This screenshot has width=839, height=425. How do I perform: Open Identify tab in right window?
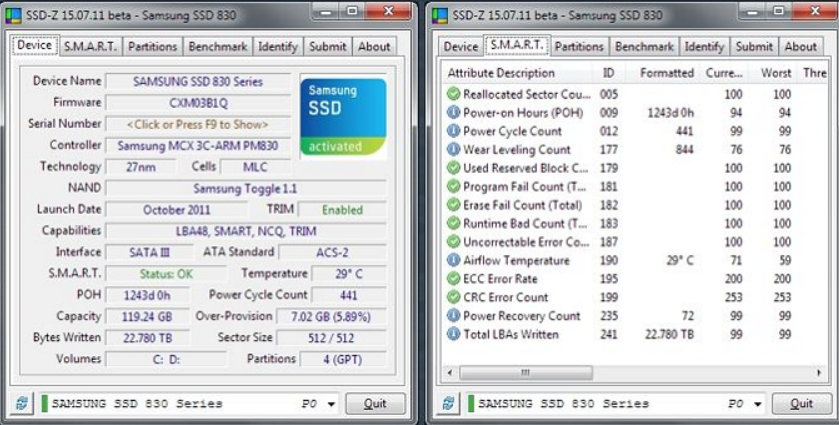[x=704, y=47]
